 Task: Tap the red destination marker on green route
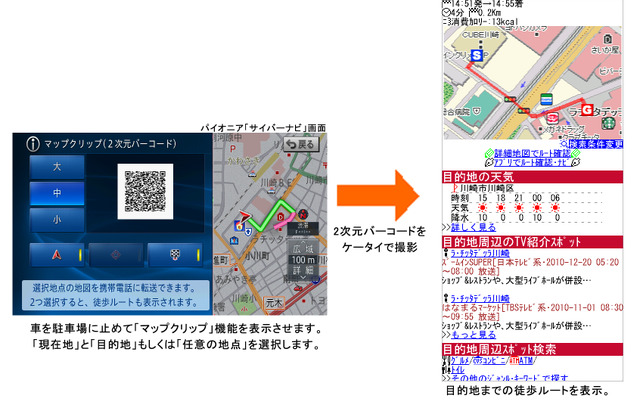point(280,216)
